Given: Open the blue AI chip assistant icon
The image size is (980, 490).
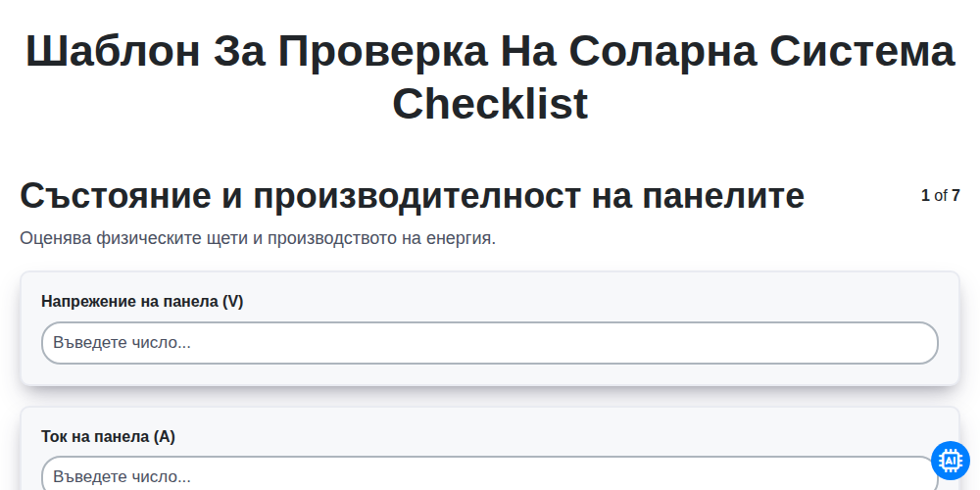Looking at the screenshot, I should 950,461.
